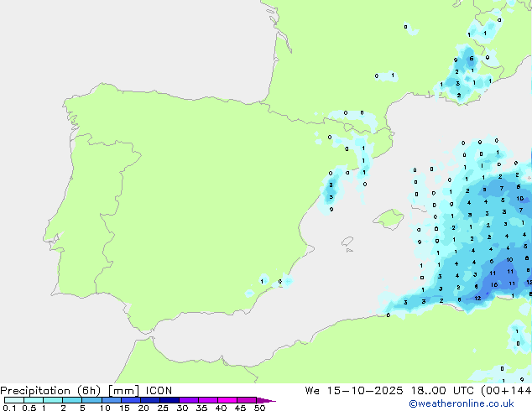Image resolution: width=532 pixels, height=411 pixels.
Task: Click the 'ICON' model name label
Action: point(159,391)
